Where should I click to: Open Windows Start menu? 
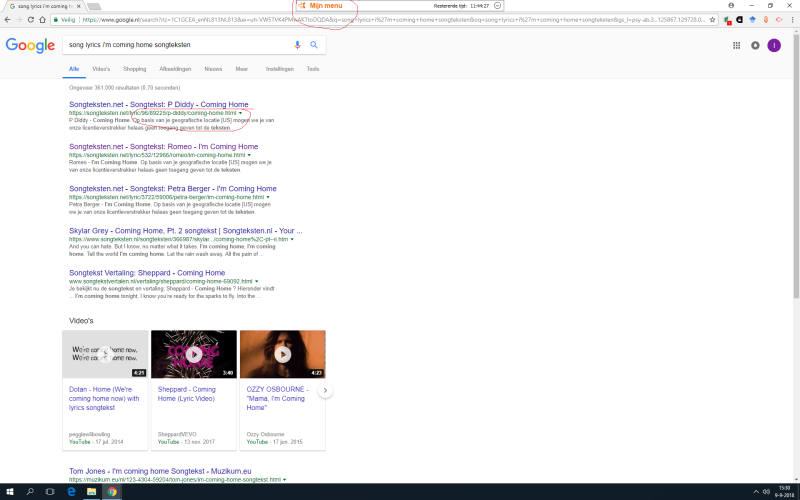click(x=10, y=492)
